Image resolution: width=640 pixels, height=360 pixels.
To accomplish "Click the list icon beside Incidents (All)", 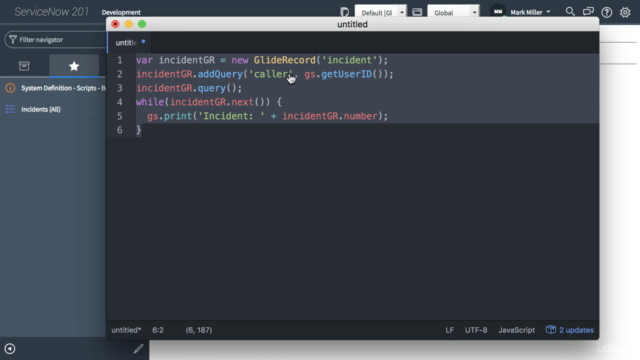I will coord(10,109).
